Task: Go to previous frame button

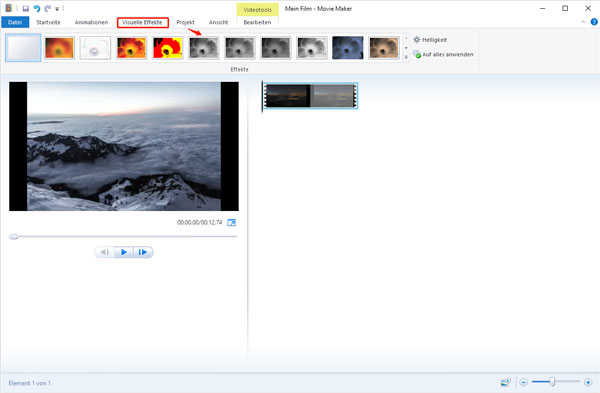Action: pos(104,252)
